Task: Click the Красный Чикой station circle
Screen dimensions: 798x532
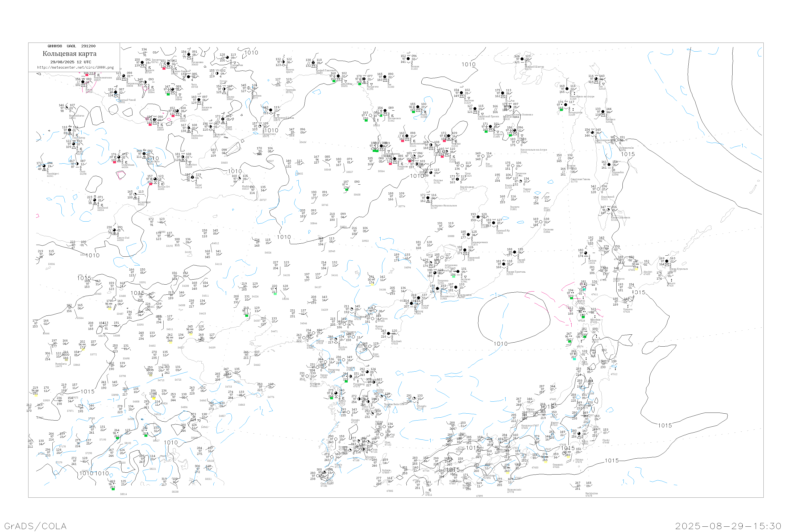Action: tap(115, 92)
